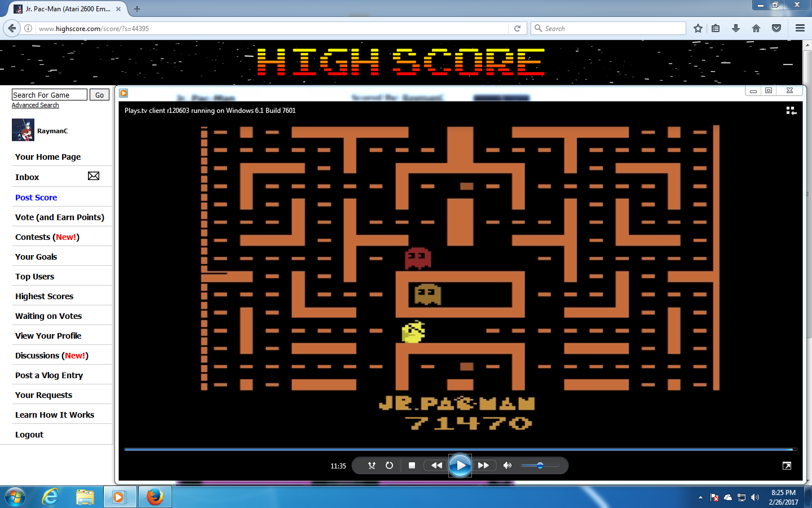Open Action Center flag icon
812x508 pixels.
point(714,497)
